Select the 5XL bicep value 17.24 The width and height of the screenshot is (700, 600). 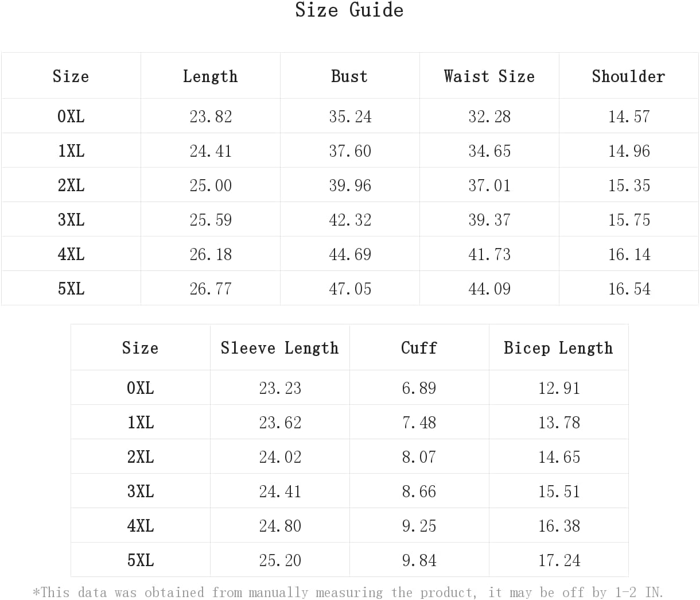pyautogui.click(x=559, y=560)
